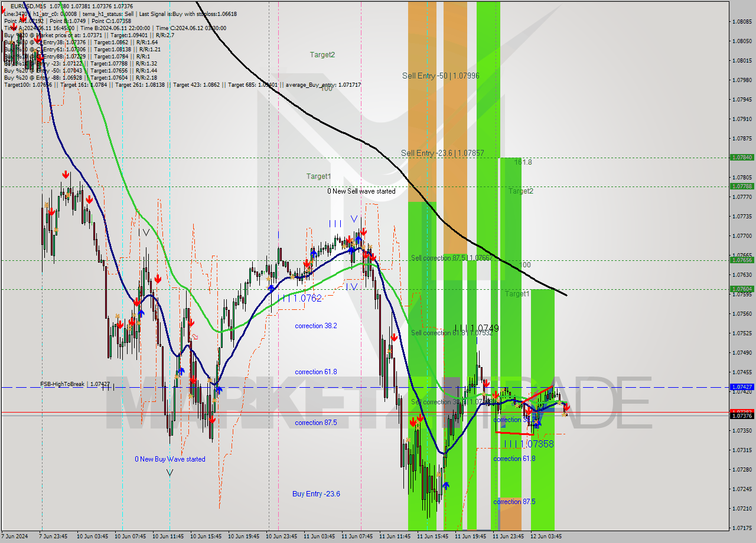Select the green 1.07840 level marker on the axis
The width and height of the screenshot is (756, 543).
pyautogui.click(x=743, y=158)
